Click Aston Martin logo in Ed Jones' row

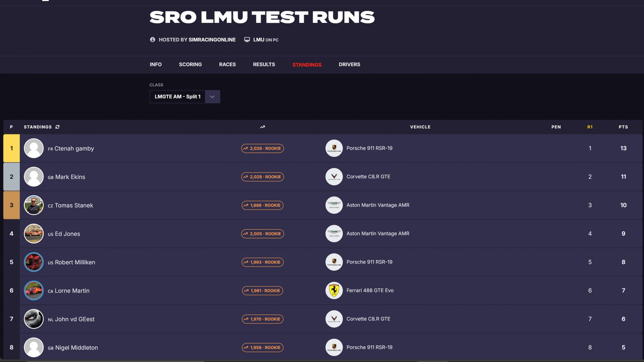coord(334,234)
